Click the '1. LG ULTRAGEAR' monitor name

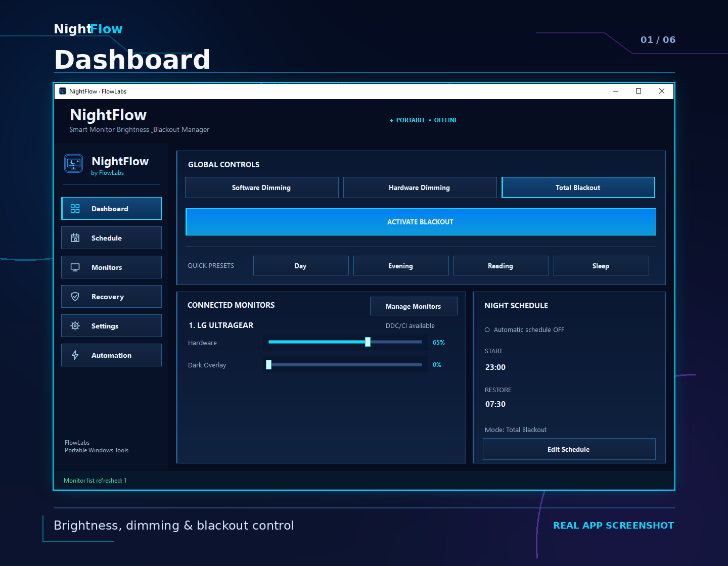point(221,325)
